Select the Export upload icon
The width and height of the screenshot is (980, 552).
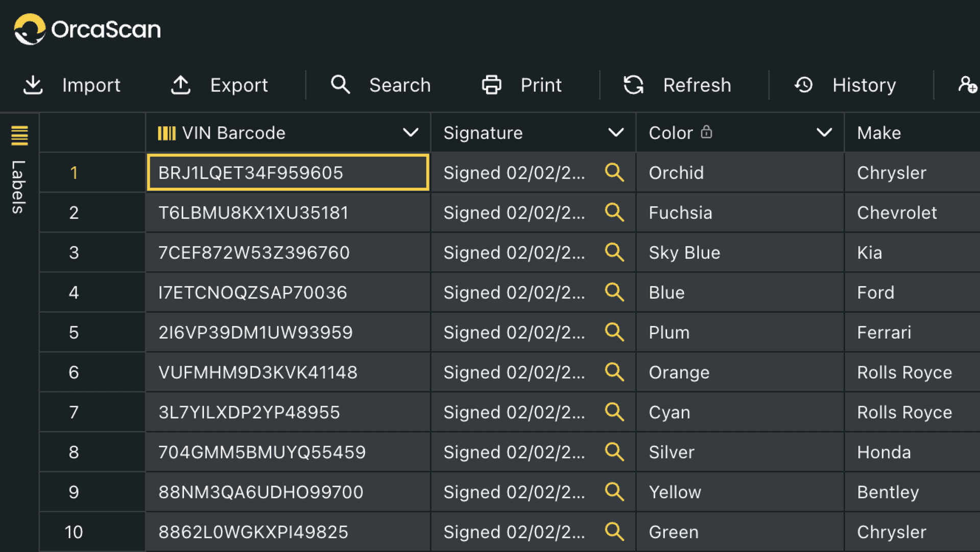[x=180, y=85]
